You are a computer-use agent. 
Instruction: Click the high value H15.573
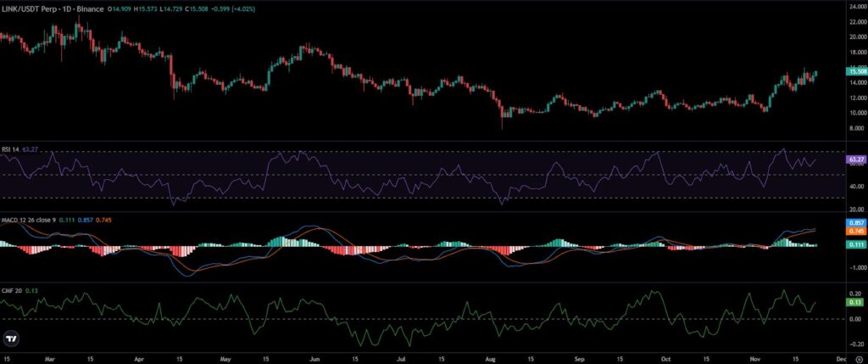pos(145,9)
